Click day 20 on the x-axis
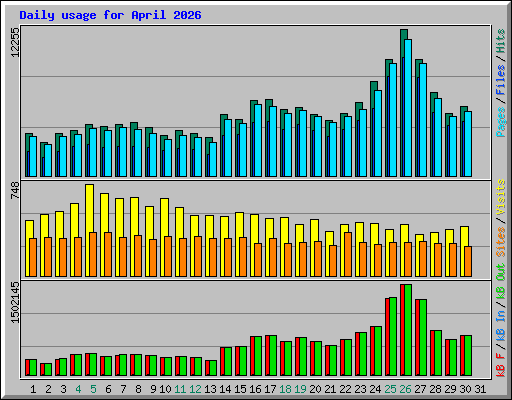The image size is (512, 400). [315, 389]
